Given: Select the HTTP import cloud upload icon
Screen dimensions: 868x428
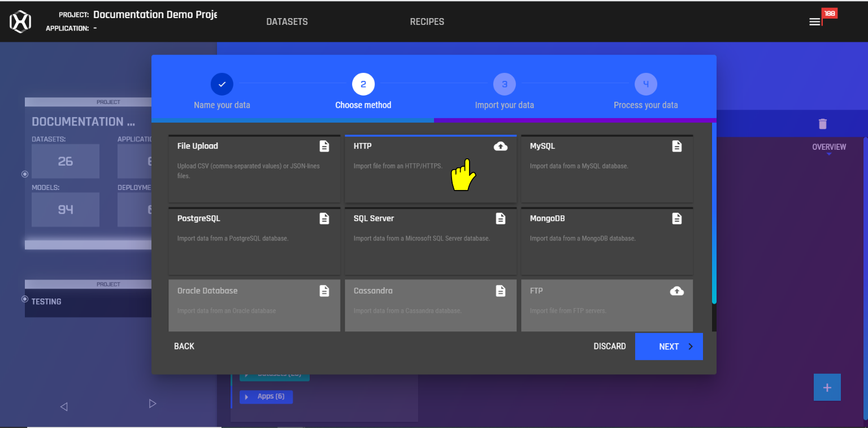Looking at the screenshot, I should [x=501, y=146].
